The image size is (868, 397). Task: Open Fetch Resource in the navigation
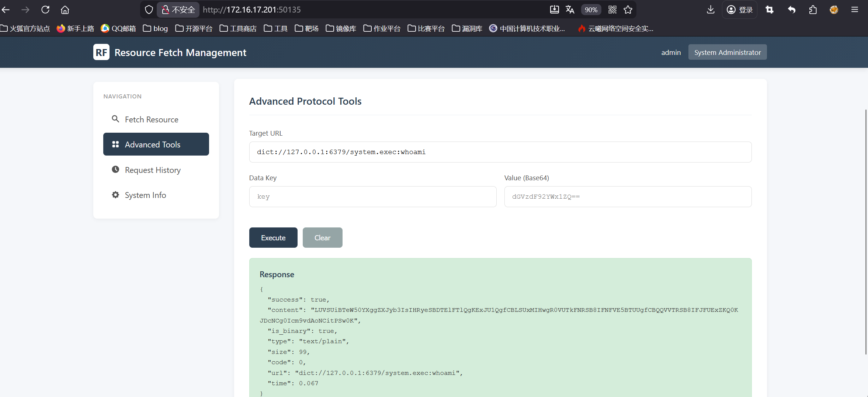[156, 119]
